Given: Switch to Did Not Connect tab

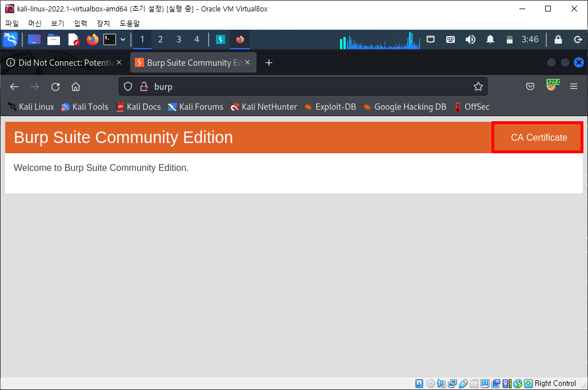Looking at the screenshot, I should 64,63.
